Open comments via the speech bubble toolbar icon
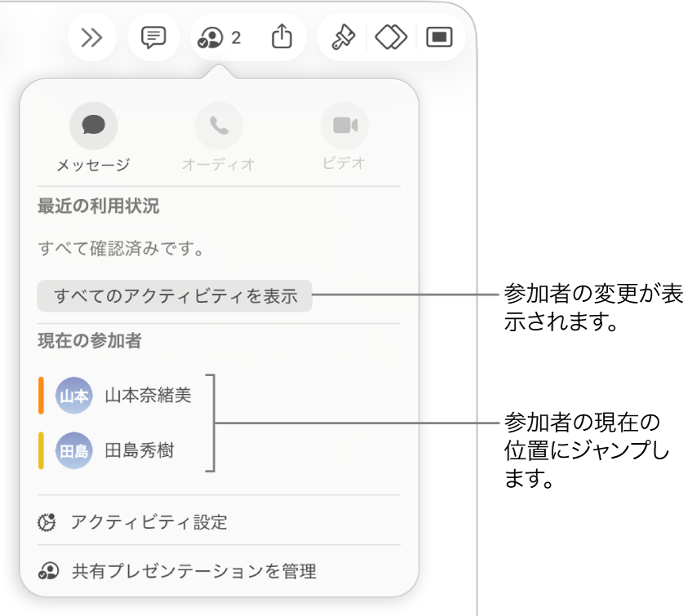This screenshot has width=688, height=616. coord(153,37)
